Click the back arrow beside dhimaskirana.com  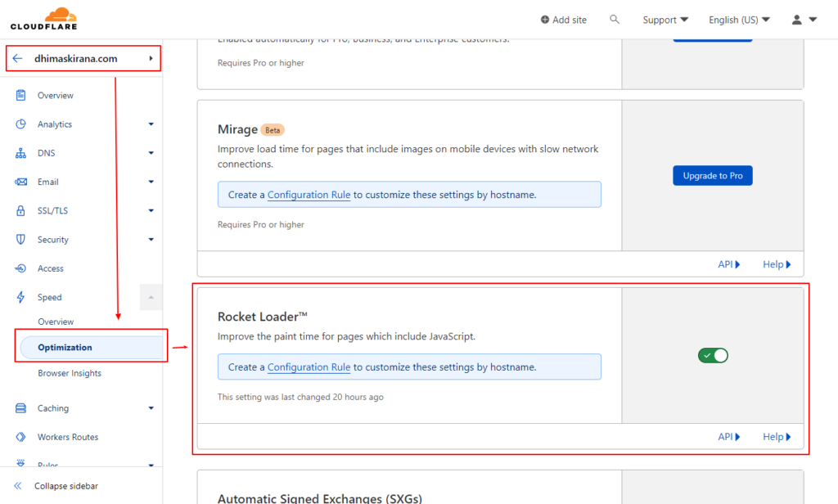[x=18, y=59]
